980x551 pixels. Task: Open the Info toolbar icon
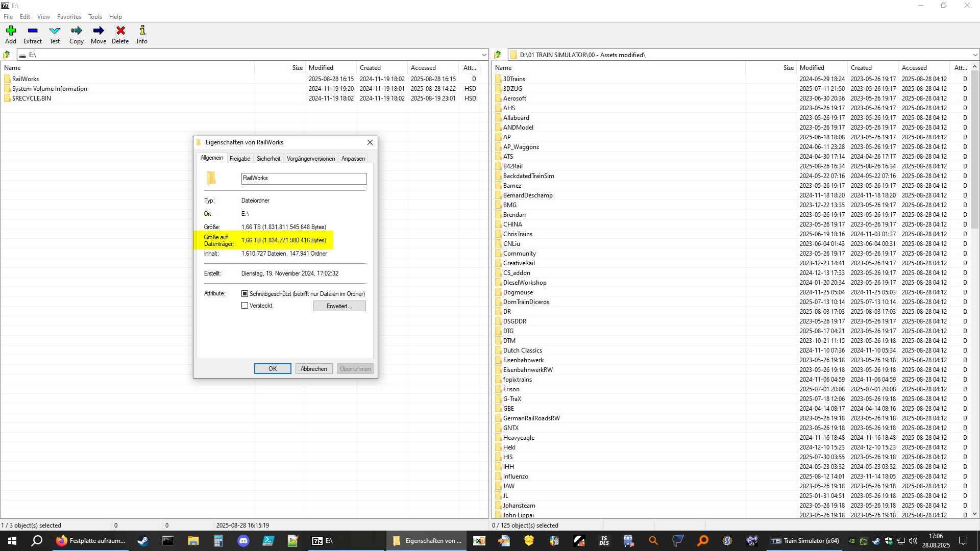point(142,31)
